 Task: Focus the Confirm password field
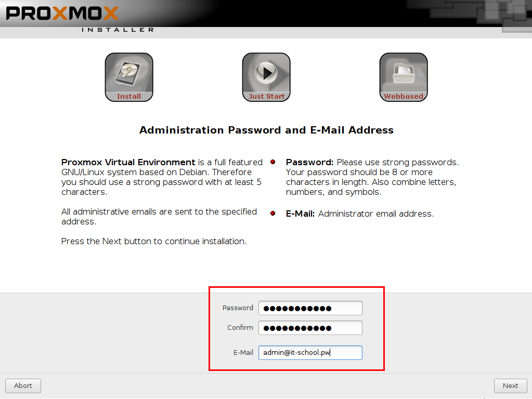310,328
